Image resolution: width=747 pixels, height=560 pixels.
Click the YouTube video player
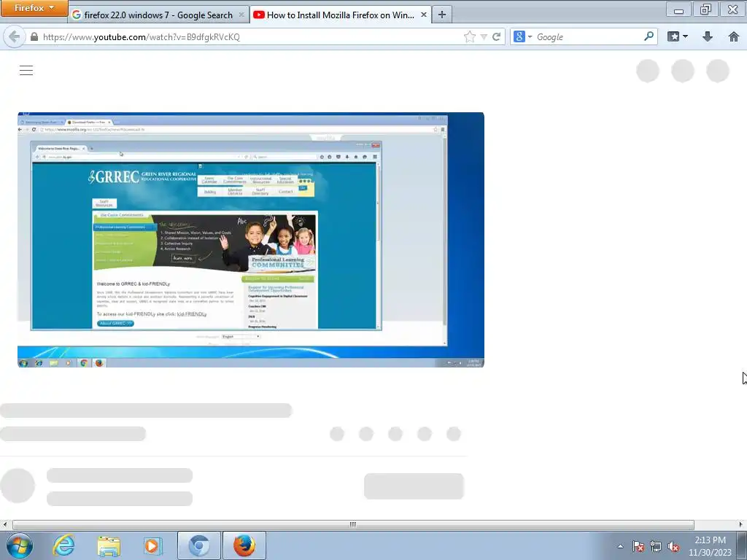pos(251,239)
